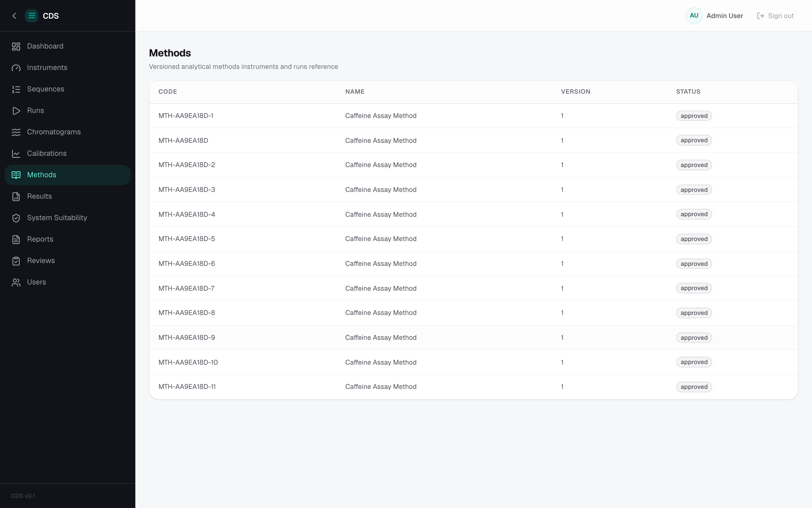This screenshot has width=812, height=508.
Task: Click the Dashboard grid icon
Action: tap(16, 46)
